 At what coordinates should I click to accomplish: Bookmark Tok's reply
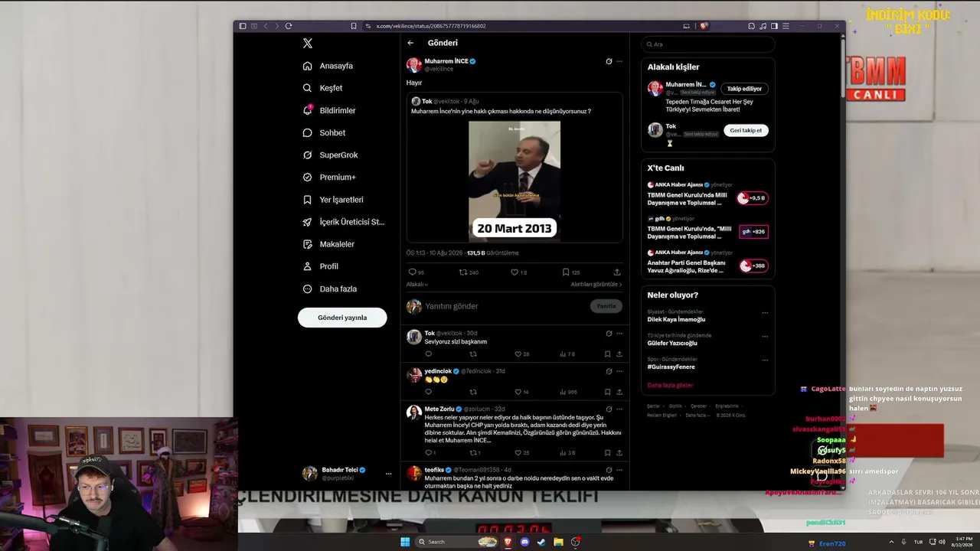(x=607, y=354)
